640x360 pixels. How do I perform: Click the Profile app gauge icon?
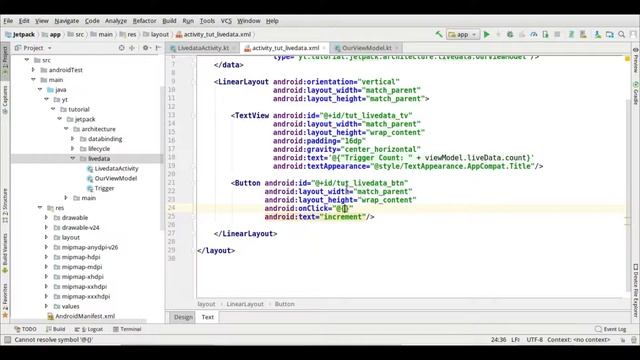pos(533,35)
